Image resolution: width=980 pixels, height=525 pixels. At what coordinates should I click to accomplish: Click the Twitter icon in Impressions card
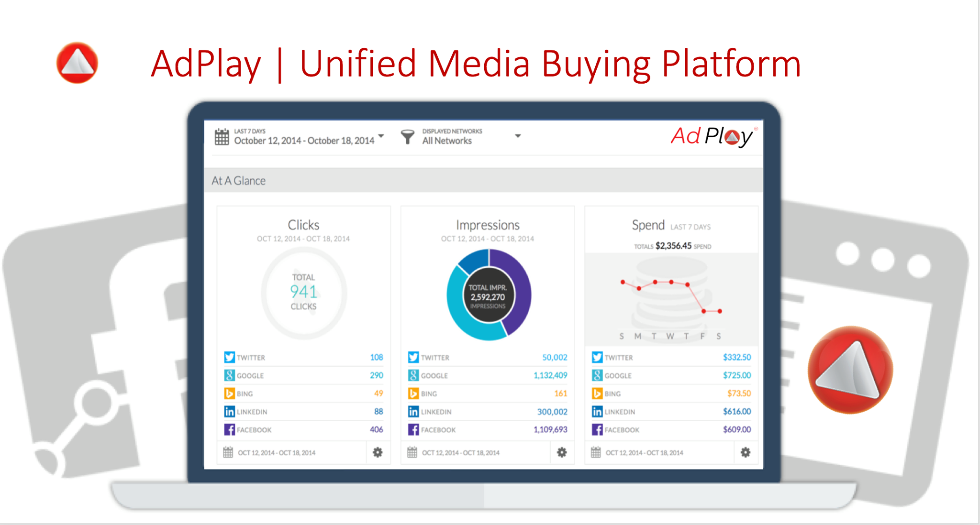click(x=413, y=357)
